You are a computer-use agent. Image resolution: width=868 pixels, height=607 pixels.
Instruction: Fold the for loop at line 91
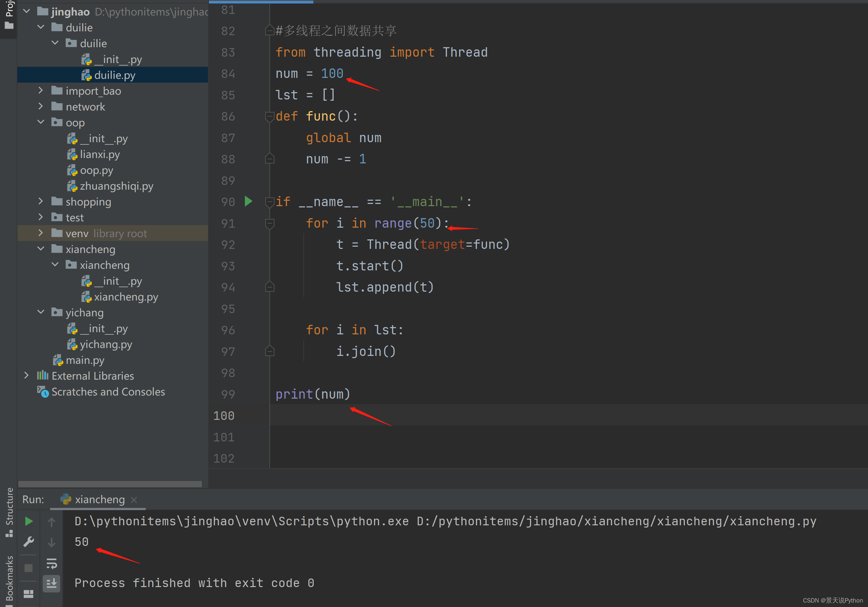[270, 224]
